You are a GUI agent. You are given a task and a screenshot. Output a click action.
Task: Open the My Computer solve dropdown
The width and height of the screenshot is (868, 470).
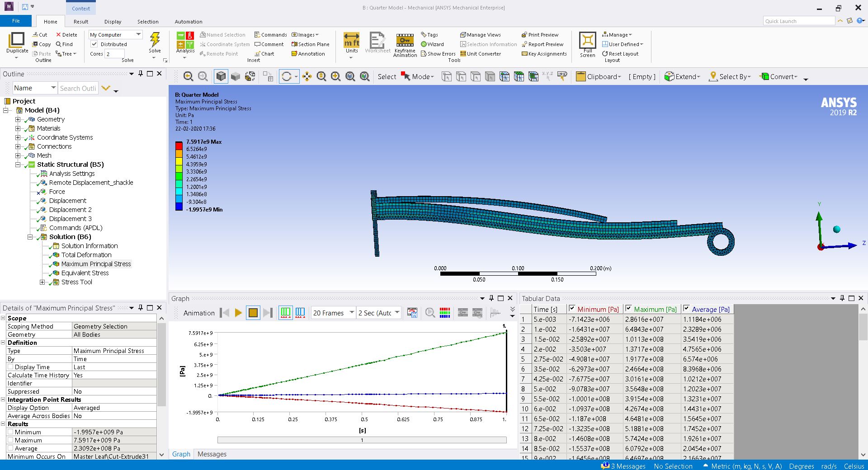[x=138, y=34]
